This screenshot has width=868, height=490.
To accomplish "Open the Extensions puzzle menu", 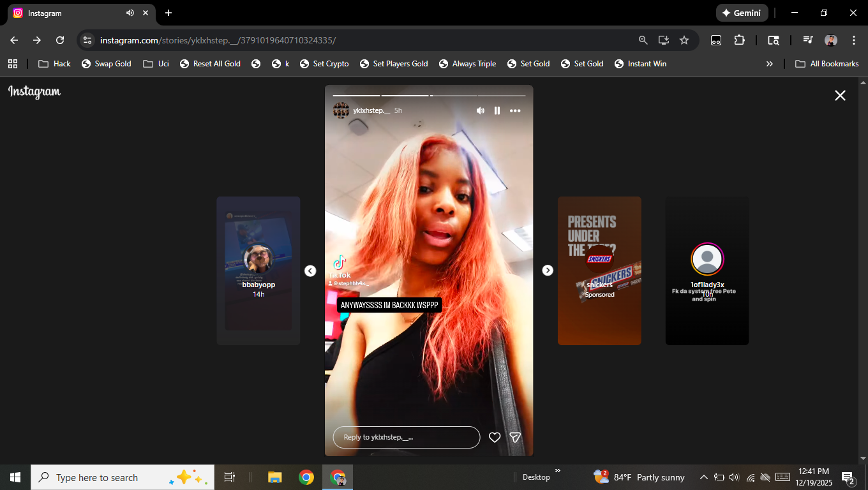I will coord(739,40).
